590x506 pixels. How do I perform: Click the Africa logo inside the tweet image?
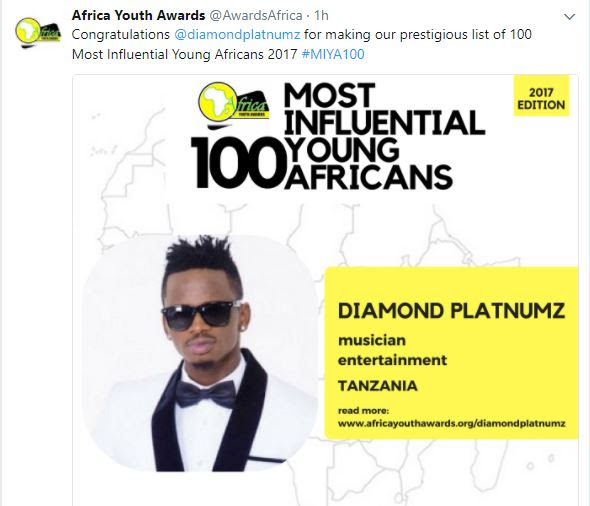coord(234,102)
